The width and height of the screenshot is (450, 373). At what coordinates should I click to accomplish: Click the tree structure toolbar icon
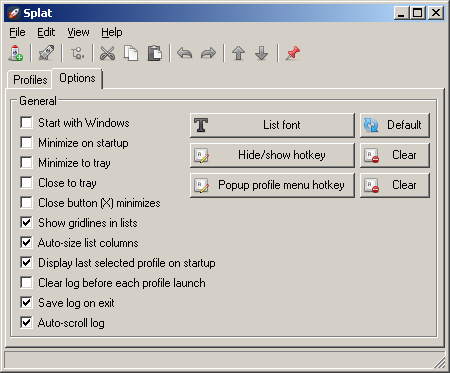click(x=77, y=53)
